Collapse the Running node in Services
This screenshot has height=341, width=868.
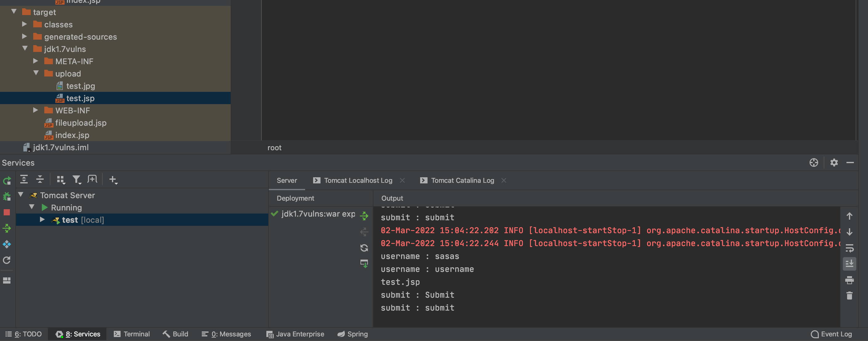tap(32, 207)
